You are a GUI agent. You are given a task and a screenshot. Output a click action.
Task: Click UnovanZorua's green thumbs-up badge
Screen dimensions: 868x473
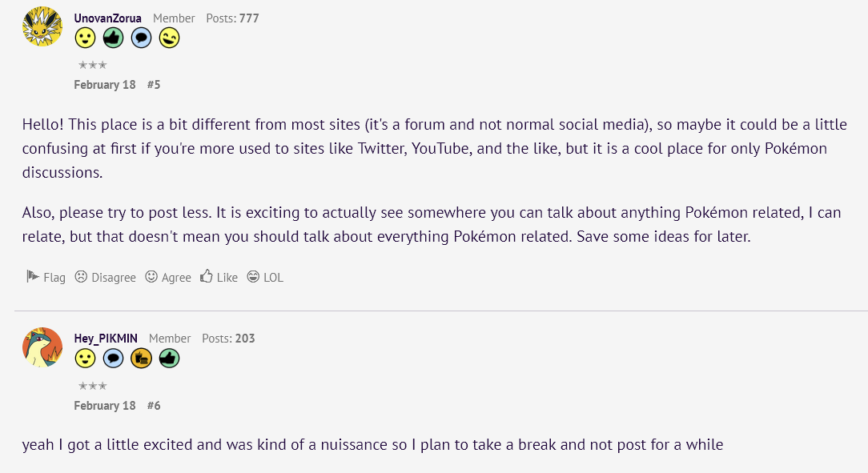pos(113,38)
